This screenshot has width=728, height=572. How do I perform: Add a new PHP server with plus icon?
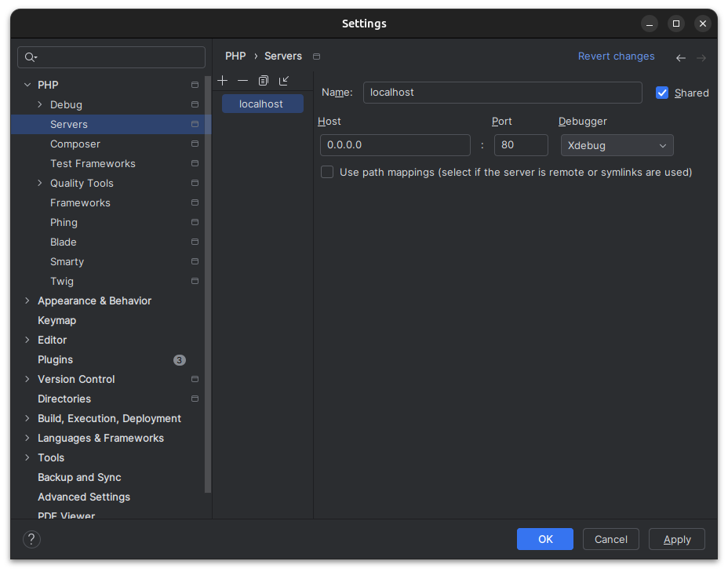223,81
